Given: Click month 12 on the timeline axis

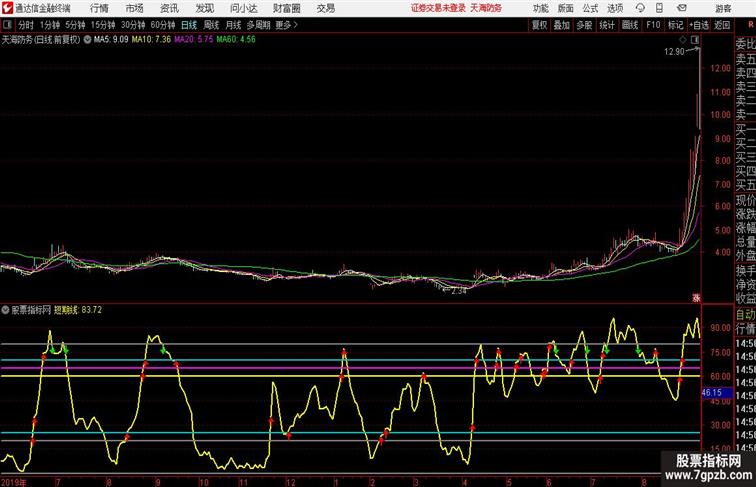Looking at the screenshot, I should tap(290, 482).
